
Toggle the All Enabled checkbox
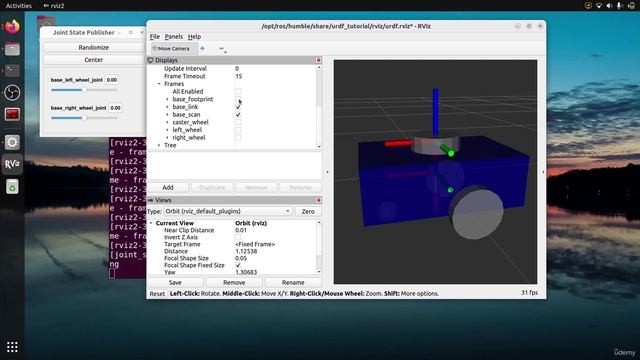(238, 91)
